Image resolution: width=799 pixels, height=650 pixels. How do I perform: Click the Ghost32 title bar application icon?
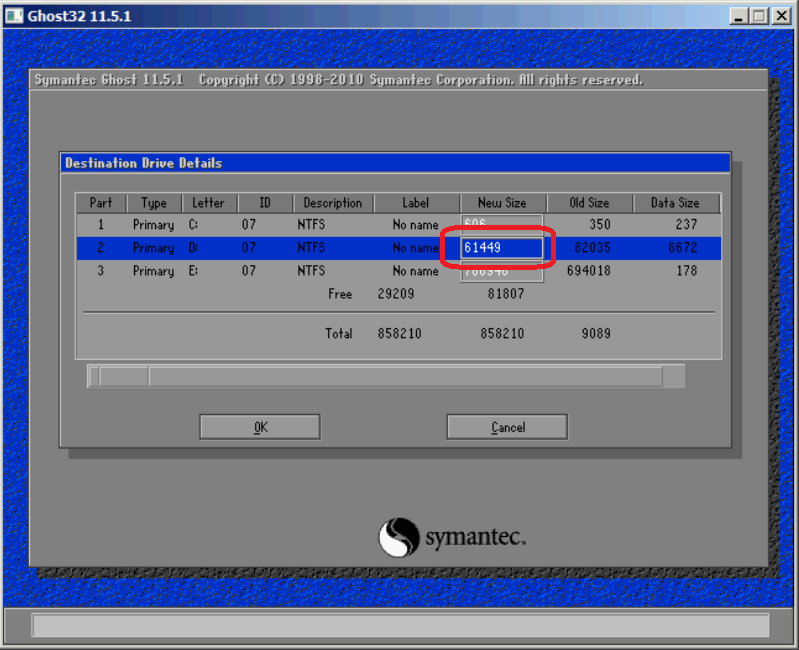click(14, 16)
